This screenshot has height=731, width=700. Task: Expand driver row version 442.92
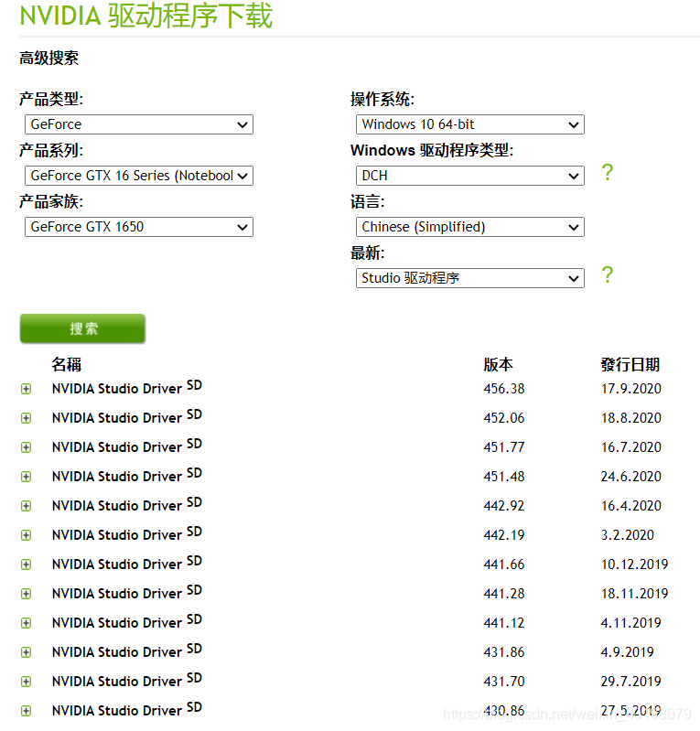[x=27, y=506]
